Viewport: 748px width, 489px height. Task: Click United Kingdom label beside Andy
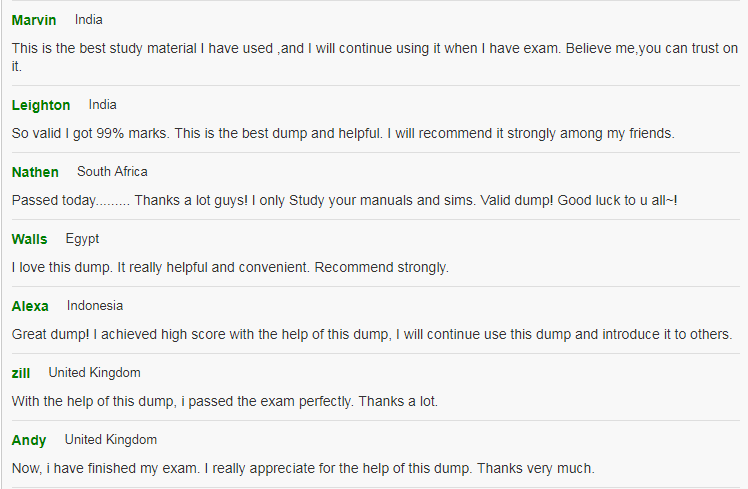(x=111, y=439)
